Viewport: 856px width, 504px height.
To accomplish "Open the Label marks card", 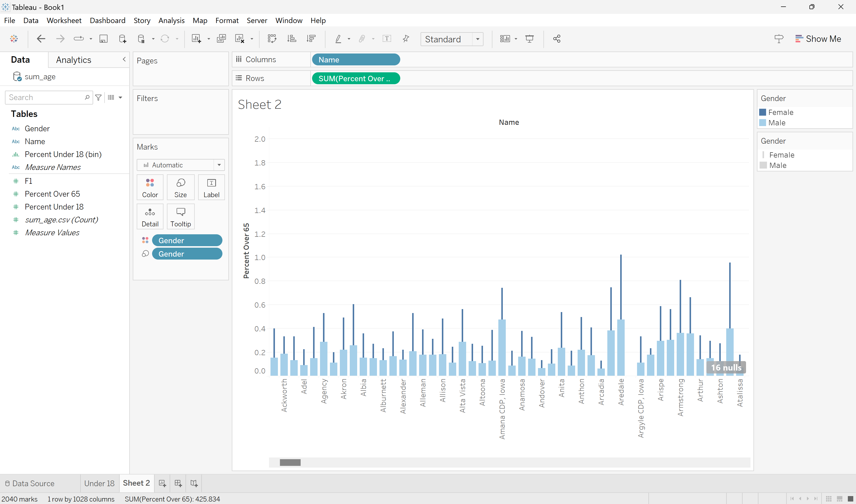I will (211, 187).
